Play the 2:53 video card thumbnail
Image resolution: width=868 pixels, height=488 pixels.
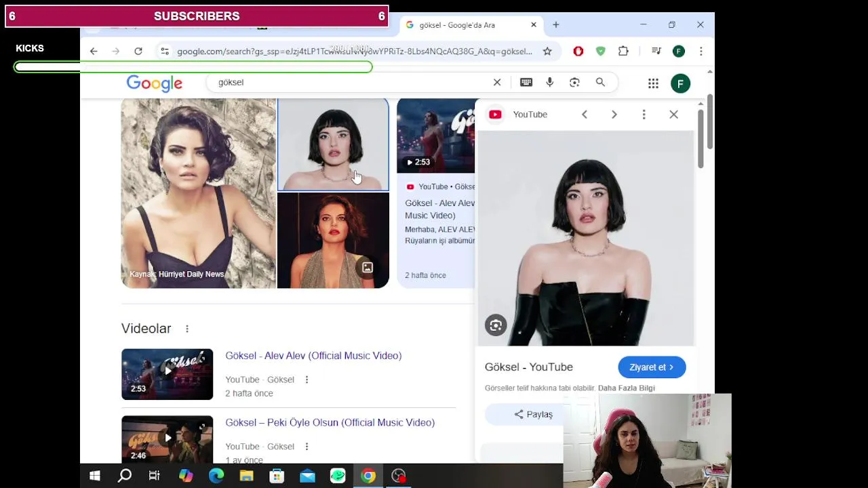(x=436, y=136)
